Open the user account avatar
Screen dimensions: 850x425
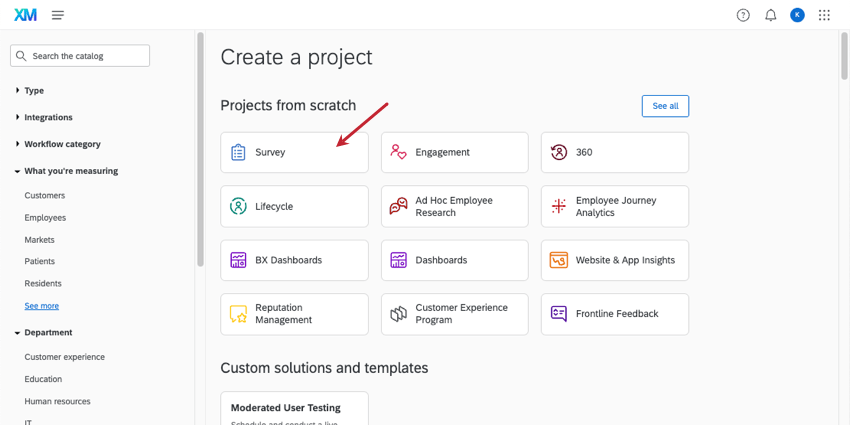(797, 15)
